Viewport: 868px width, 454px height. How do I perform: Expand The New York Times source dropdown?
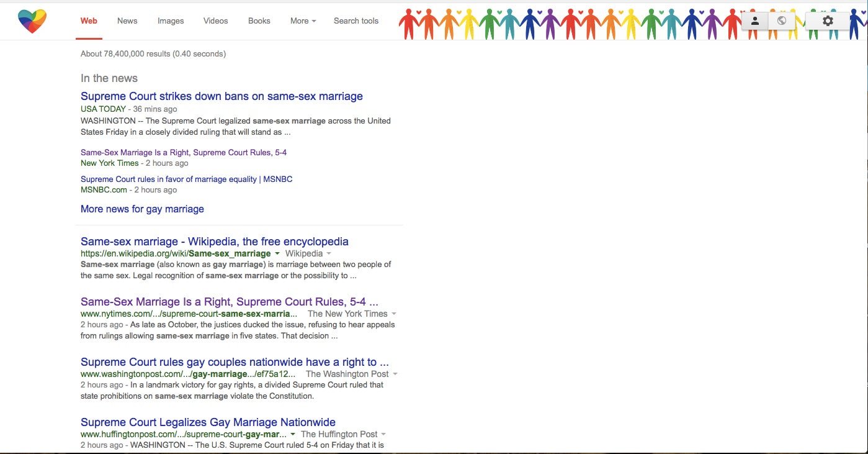click(x=394, y=314)
